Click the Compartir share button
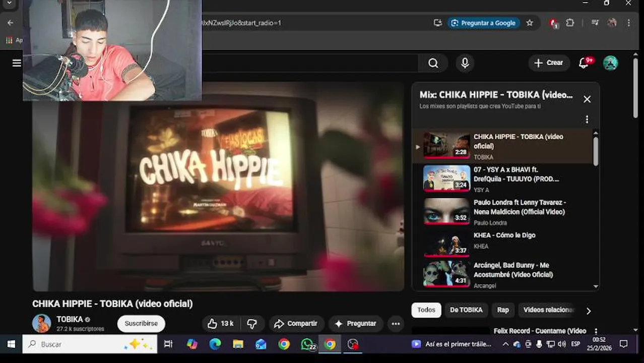 [296, 324]
